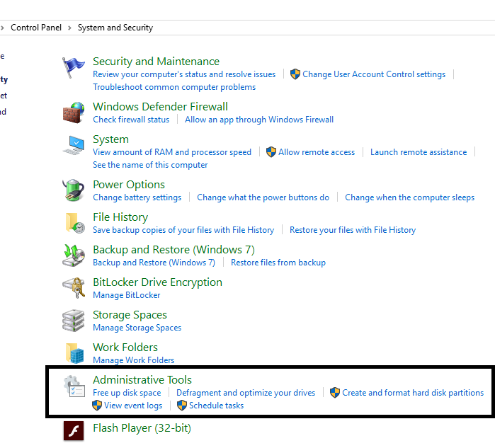Click Allow an app through Windows Firewall

tap(259, 120)
